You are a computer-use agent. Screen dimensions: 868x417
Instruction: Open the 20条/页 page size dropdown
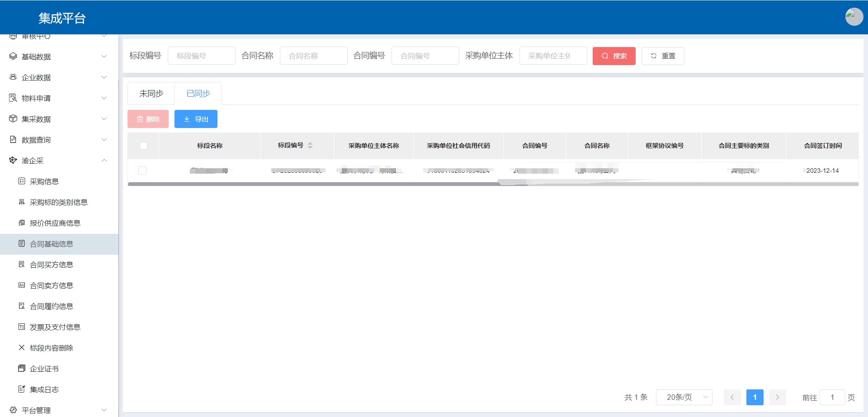pos(684,398)
